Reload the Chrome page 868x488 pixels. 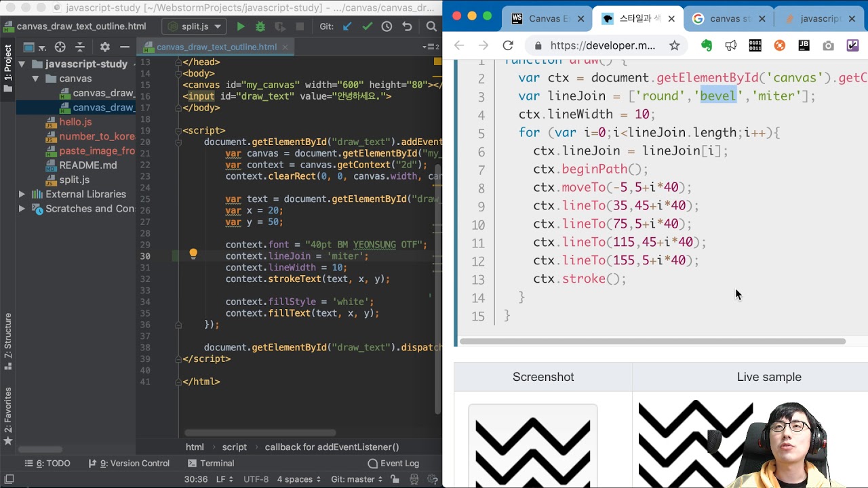(x=508, y=45)
